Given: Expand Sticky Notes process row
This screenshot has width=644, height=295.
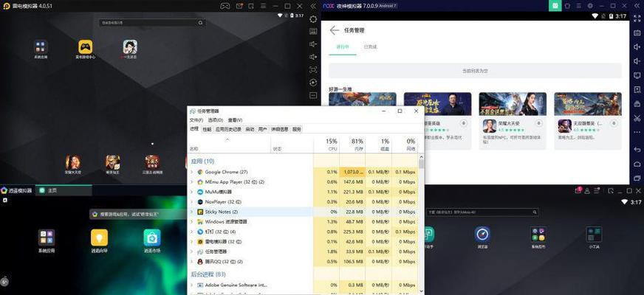Looking at the screenshot, I should point(192,212).
